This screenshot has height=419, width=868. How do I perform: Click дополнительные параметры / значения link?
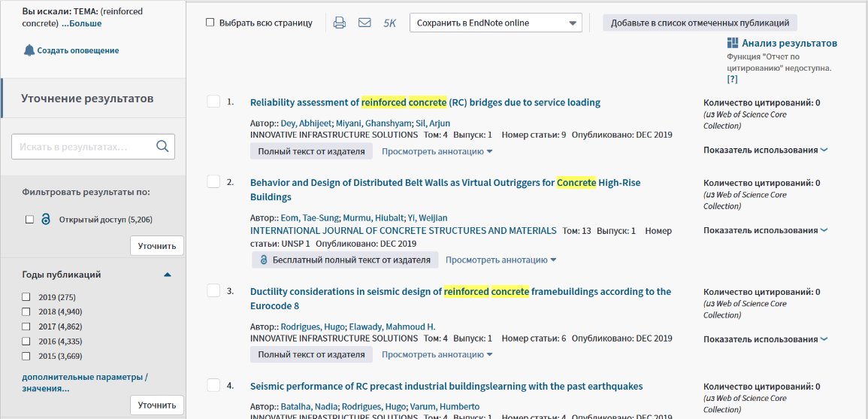85,383
